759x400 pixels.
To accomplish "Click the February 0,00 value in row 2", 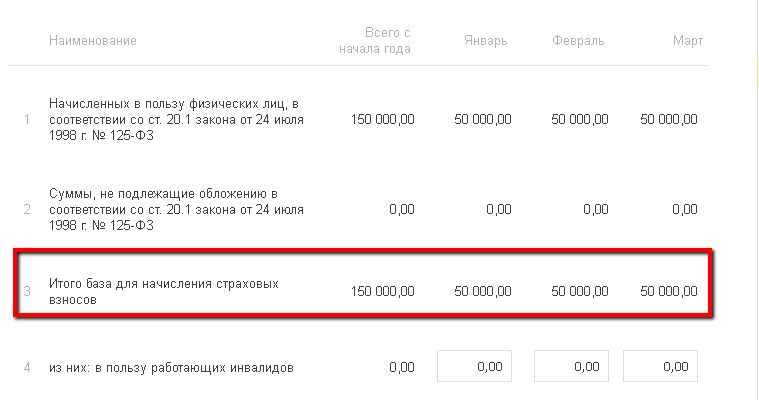I will pyautogui.click(x=594, y=209).
